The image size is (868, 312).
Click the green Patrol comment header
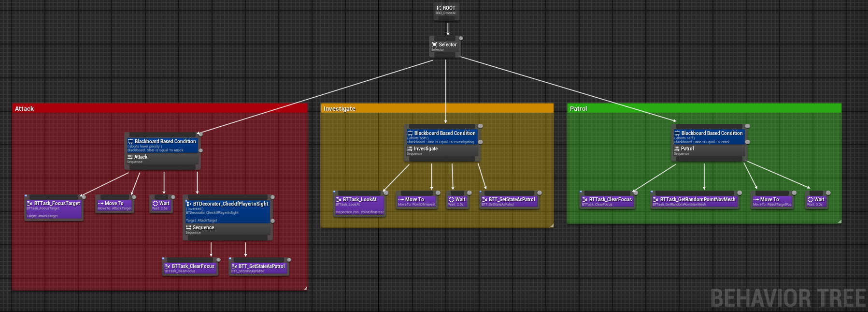click(704, 109)
